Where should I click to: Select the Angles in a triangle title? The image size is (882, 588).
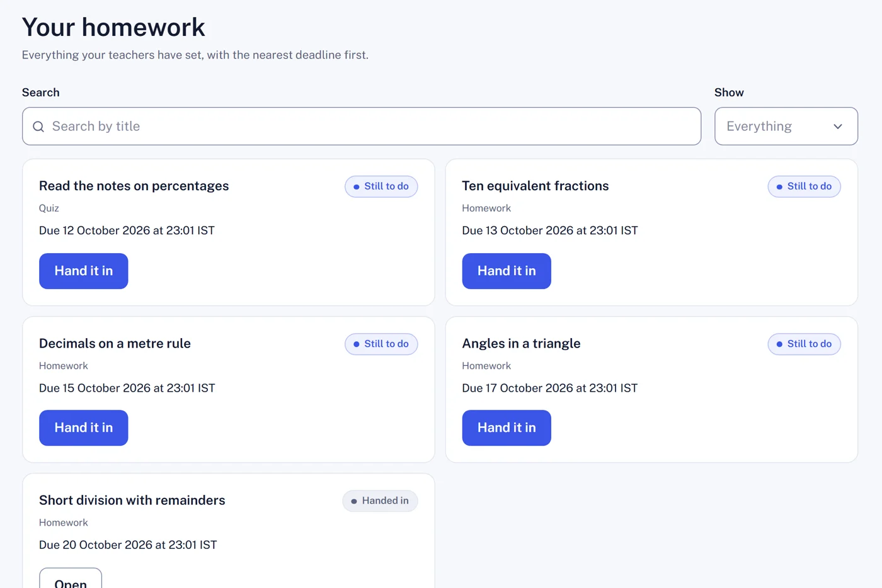[x=521, y=343]
